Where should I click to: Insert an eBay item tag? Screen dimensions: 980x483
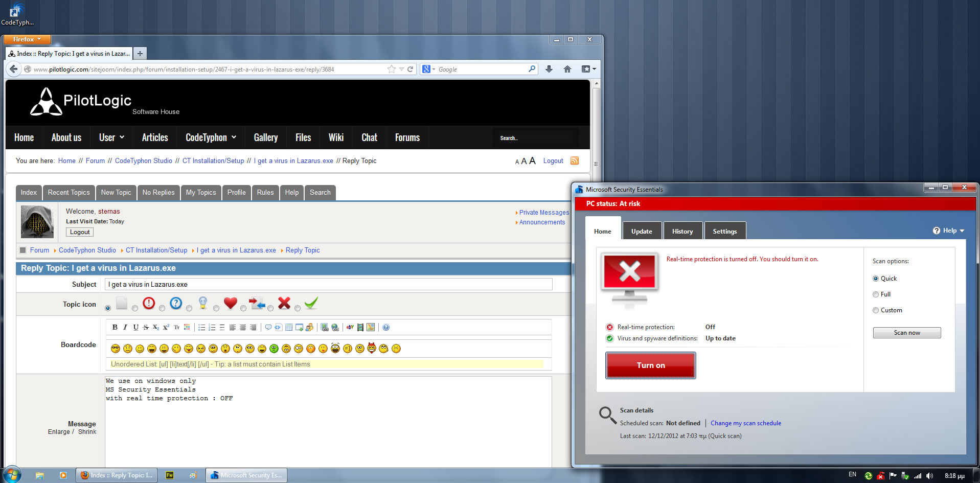(x=350, y=327)
